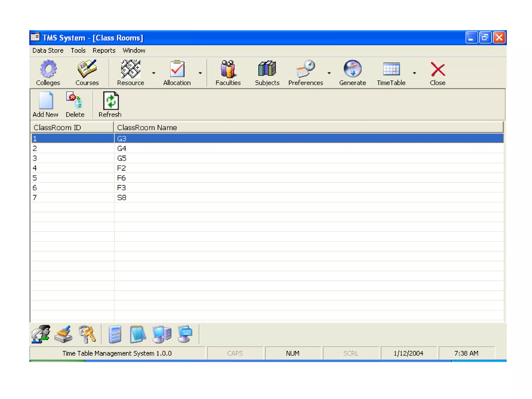Expand the Resource dropdown arrow

pyautogui.click(x=154, y=73)
